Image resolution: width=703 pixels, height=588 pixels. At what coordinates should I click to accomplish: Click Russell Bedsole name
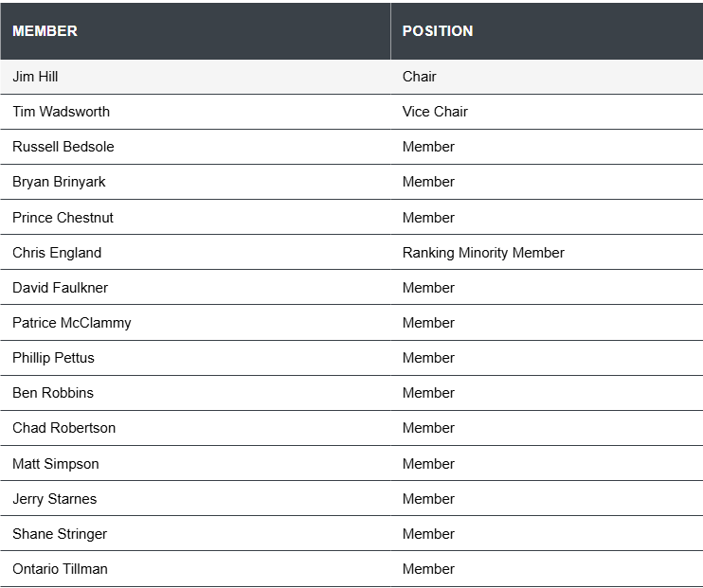pyautogui.click(x=63, y=147)
